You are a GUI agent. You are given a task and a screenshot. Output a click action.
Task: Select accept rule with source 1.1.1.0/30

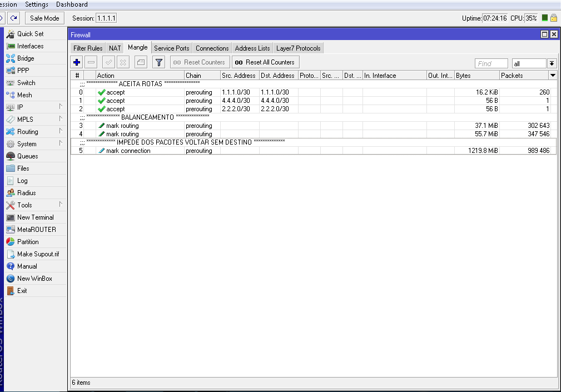[x=314, y=92]
